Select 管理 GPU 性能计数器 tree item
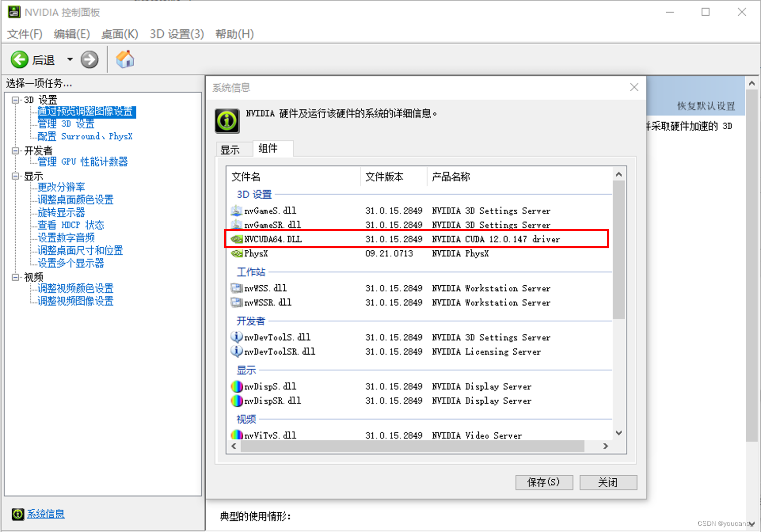The width and height of the screenshot is (761, 532). (x=83, y=162)
